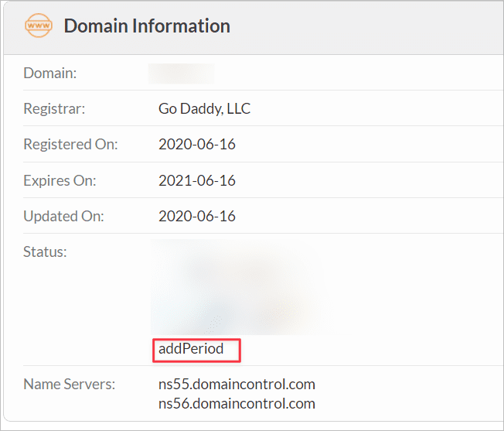Click the Name Servers: label

click(x=69, y=384)
